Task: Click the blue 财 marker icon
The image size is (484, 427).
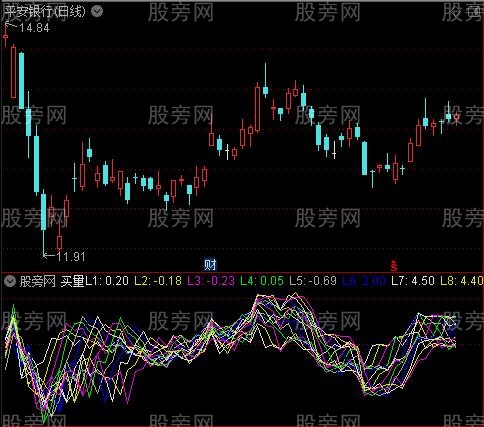Action: (x=210, y=265)
